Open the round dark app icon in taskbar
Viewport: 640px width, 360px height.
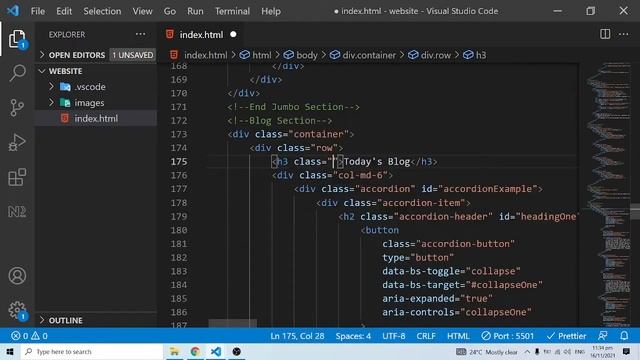(237, 351)
